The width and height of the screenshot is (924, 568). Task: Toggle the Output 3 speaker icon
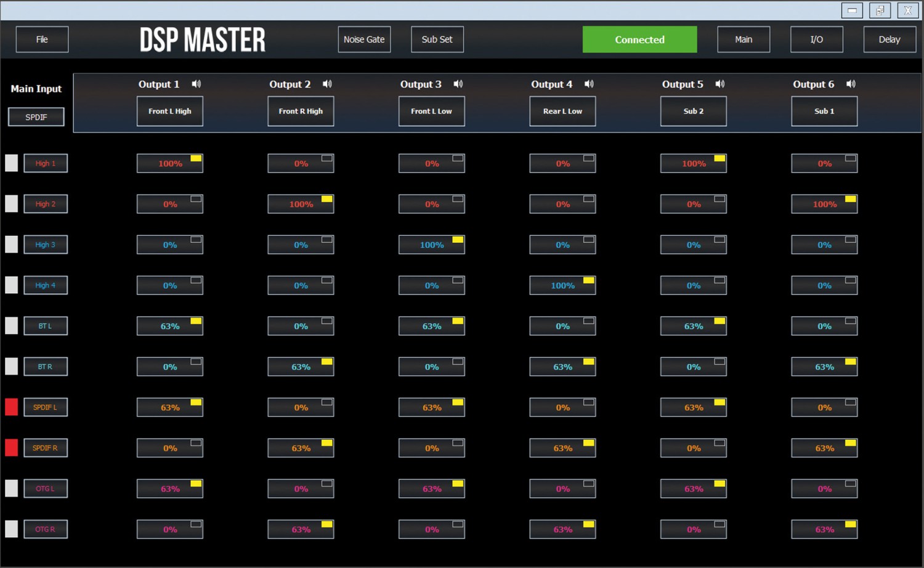(x=458, y=84)
